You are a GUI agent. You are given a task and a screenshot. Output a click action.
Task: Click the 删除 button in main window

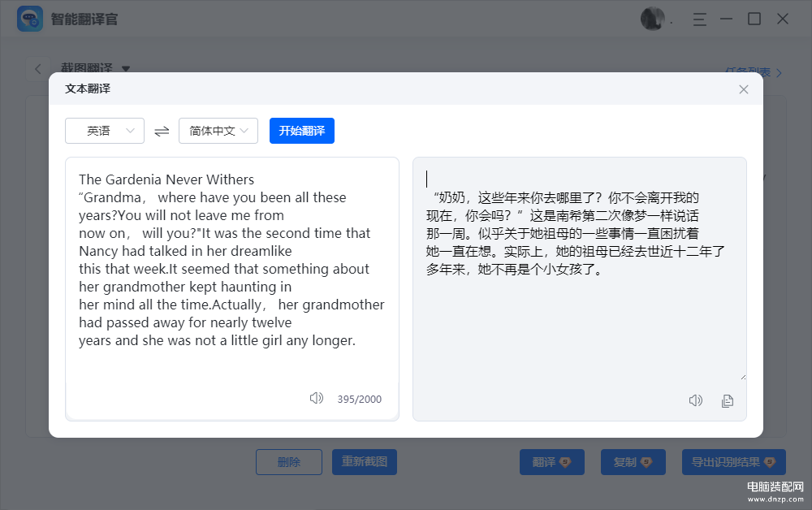click(x=289, y=462)
